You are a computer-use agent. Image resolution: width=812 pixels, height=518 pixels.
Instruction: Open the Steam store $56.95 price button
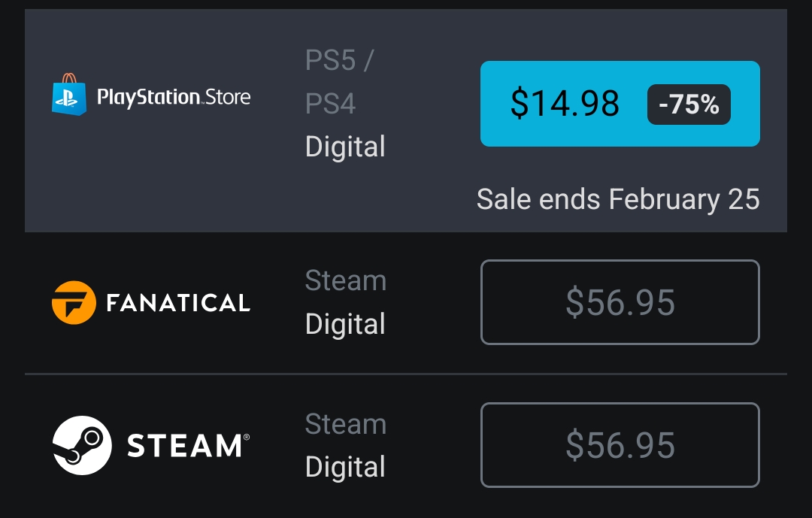click(620, 445)
